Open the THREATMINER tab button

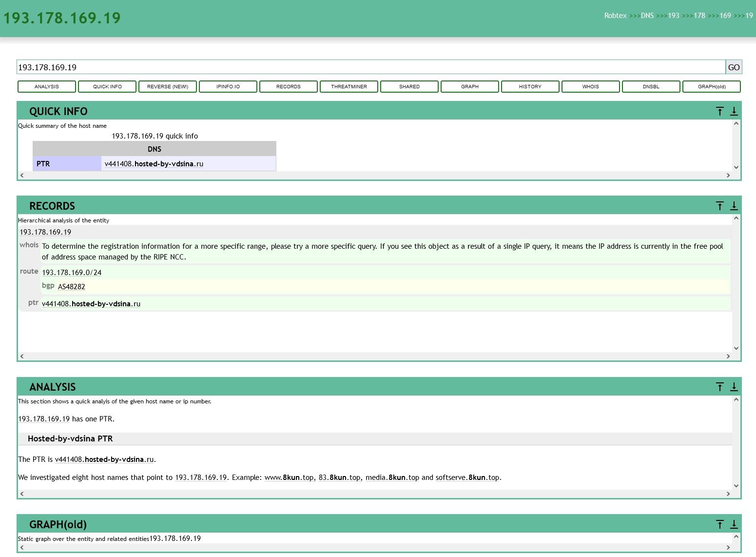(x=349, y=86)
